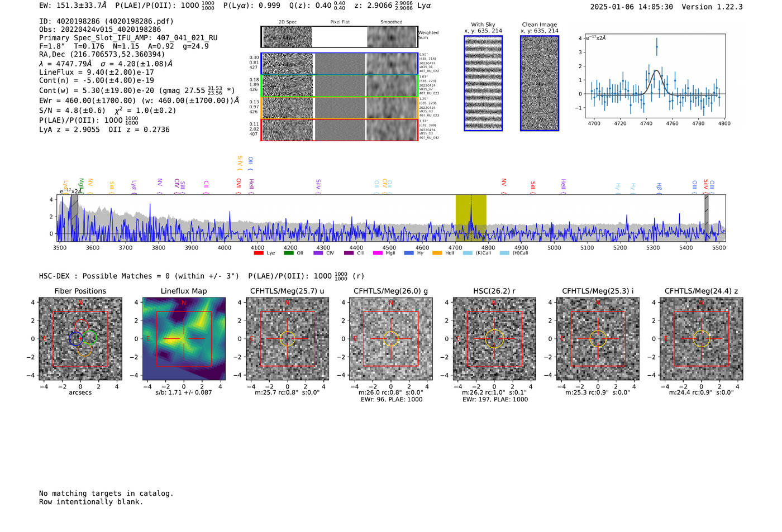
Task: Click the ID 4020198286 text line
Action: pyautogui.click(x=106, y=21)
